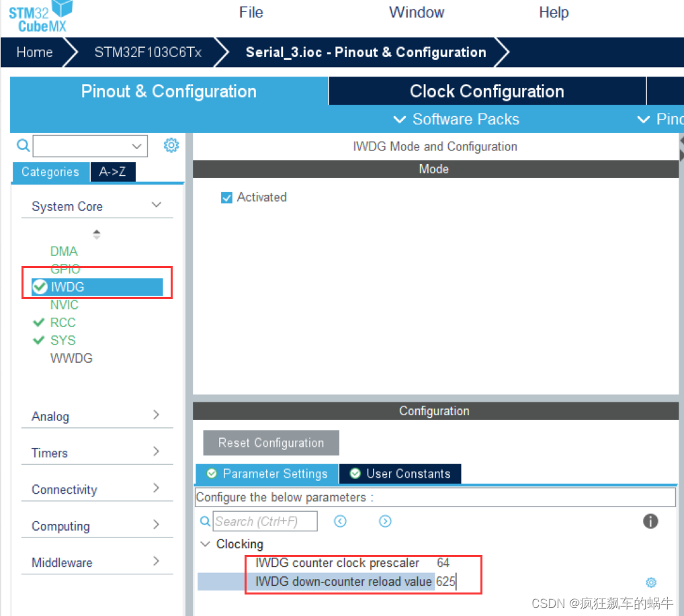Open the Parameter Settings tab
Screen dimensions: 684x616
[x=267, y=474]
